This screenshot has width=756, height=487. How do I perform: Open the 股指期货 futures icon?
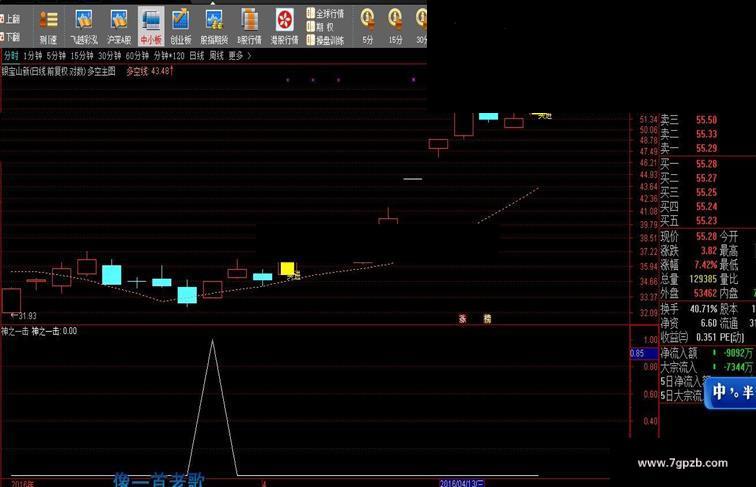click(x=214, y=26)
